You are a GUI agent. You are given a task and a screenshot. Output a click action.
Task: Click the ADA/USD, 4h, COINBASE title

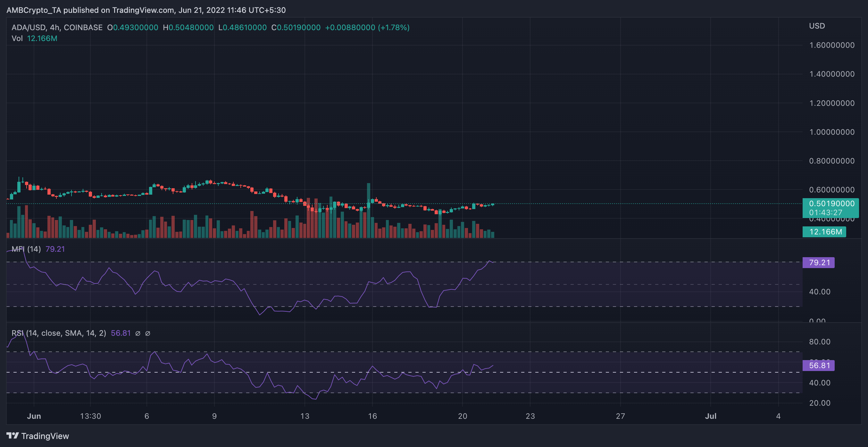tap(57, 28)
